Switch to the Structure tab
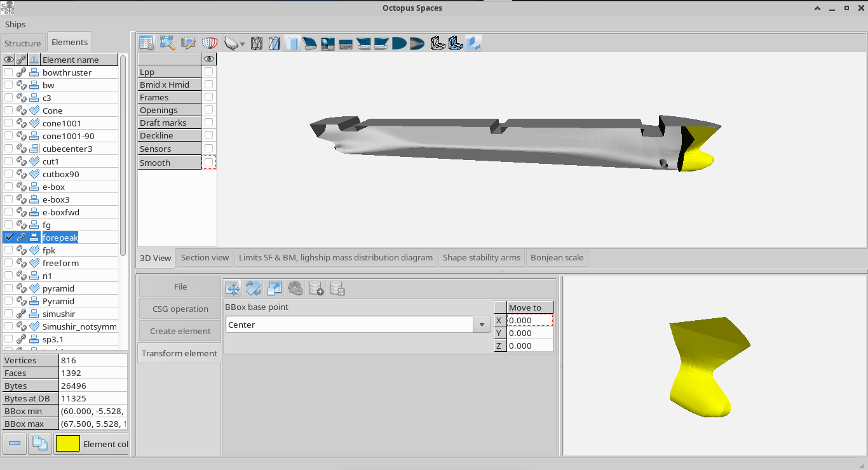Image resolution: width=868 pixels, height=470 pixels. 23,43
